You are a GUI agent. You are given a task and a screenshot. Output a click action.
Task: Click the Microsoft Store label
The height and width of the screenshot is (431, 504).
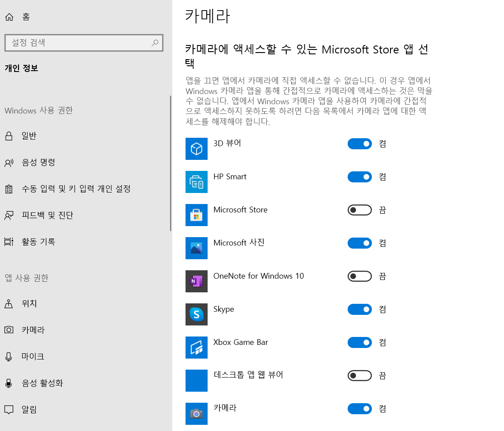pos(240,210)
